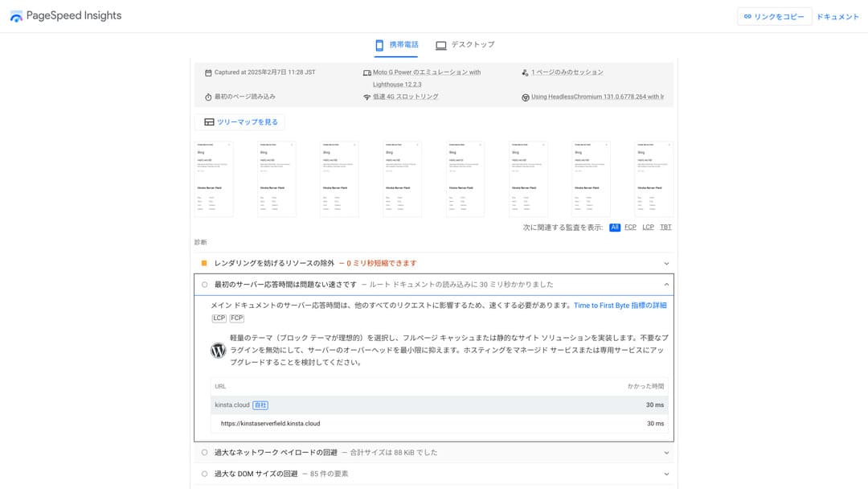Collapse the 最初のサーバー応答時間 audit chevron
This screenshot has width=868, height=489.
tap(666, 284)
